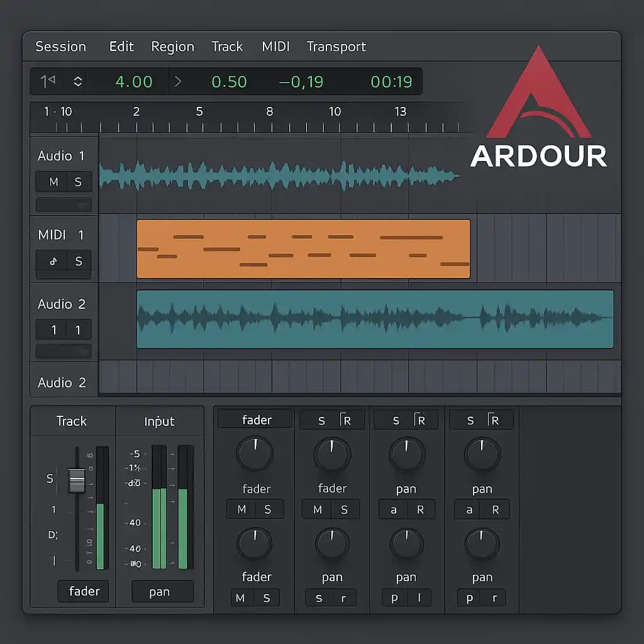Click the fader knob in the second mixer strip

[332, 455]
